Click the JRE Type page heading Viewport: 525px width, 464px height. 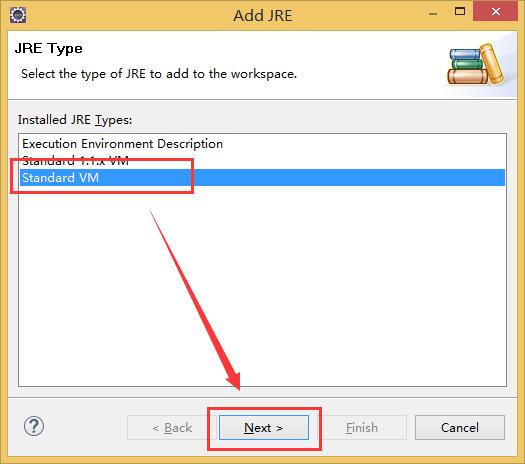tap(49, 49)
